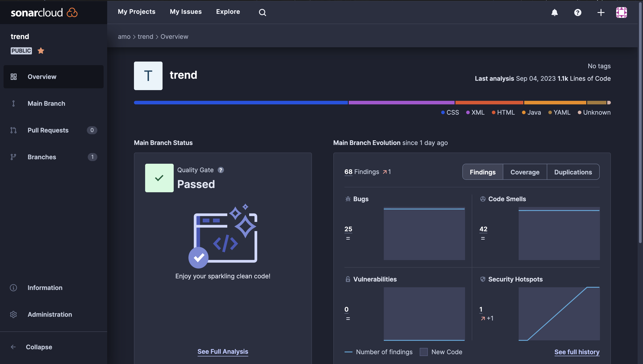This screenshot has height=364, width=643.
Task: Click the blue CSS language bar segment
Action: [240, 103]
